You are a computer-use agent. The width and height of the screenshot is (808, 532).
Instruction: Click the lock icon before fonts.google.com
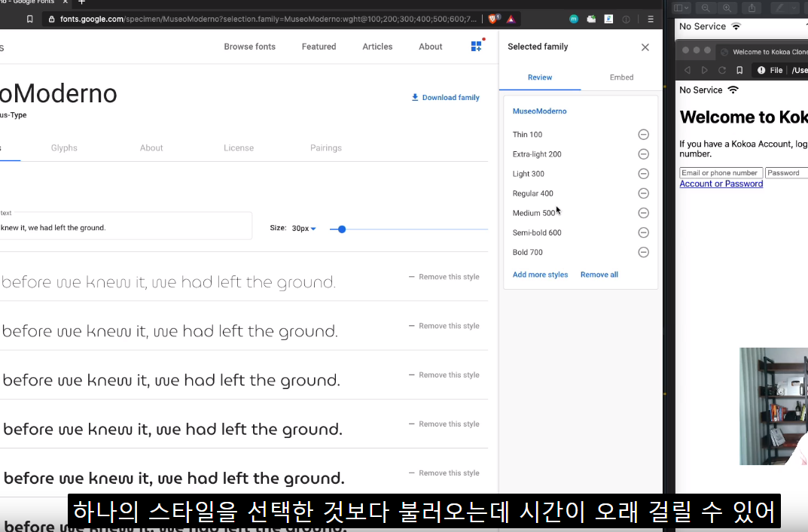point(51,19)
